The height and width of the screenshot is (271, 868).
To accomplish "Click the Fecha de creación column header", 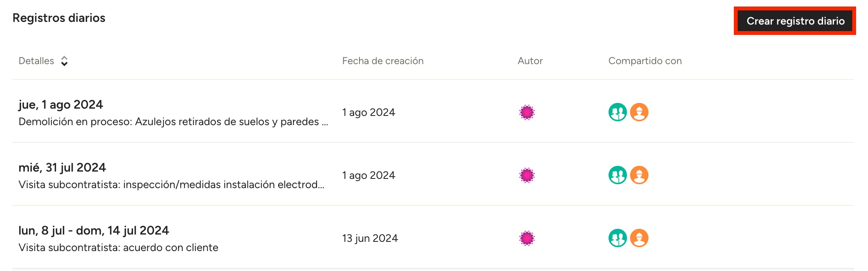I will 382,61.
